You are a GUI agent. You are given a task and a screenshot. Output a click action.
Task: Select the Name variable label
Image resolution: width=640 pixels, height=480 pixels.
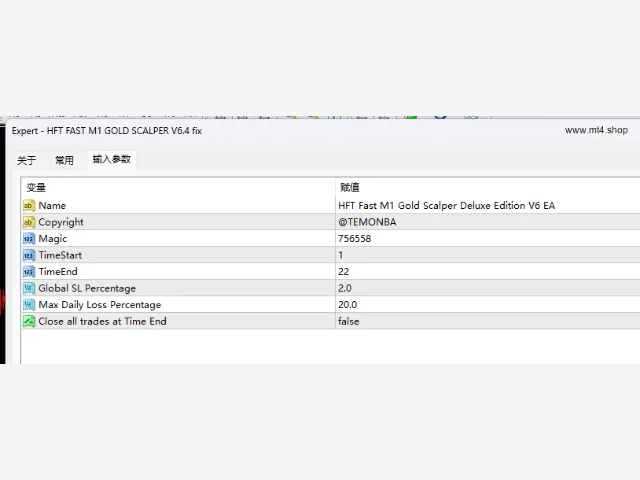[x=52, y=206]
